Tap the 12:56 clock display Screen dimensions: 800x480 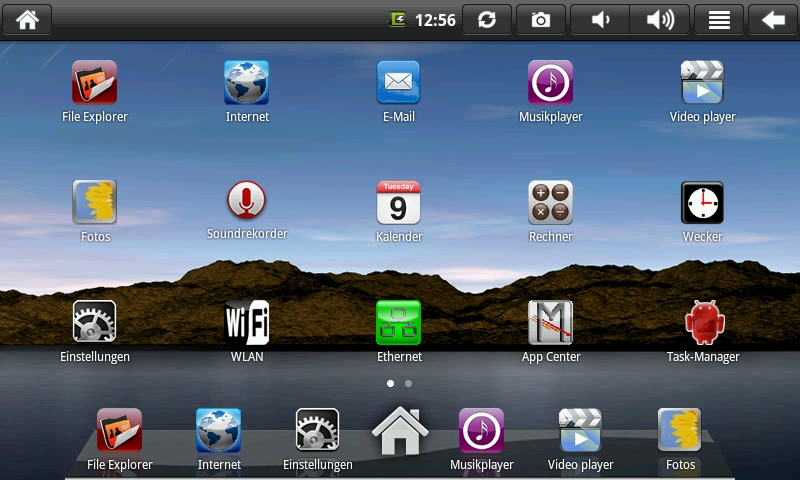pyautogui.click(x=435, y=20)
